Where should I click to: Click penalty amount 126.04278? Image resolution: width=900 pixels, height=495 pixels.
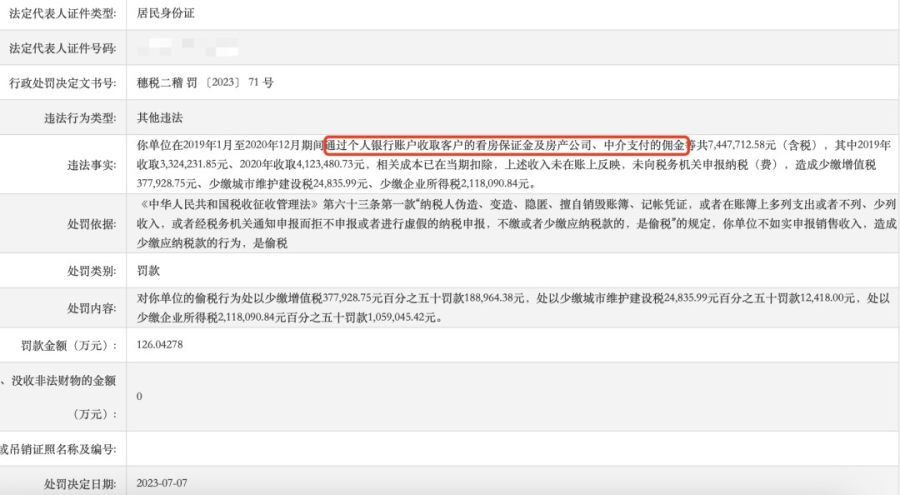160,345
